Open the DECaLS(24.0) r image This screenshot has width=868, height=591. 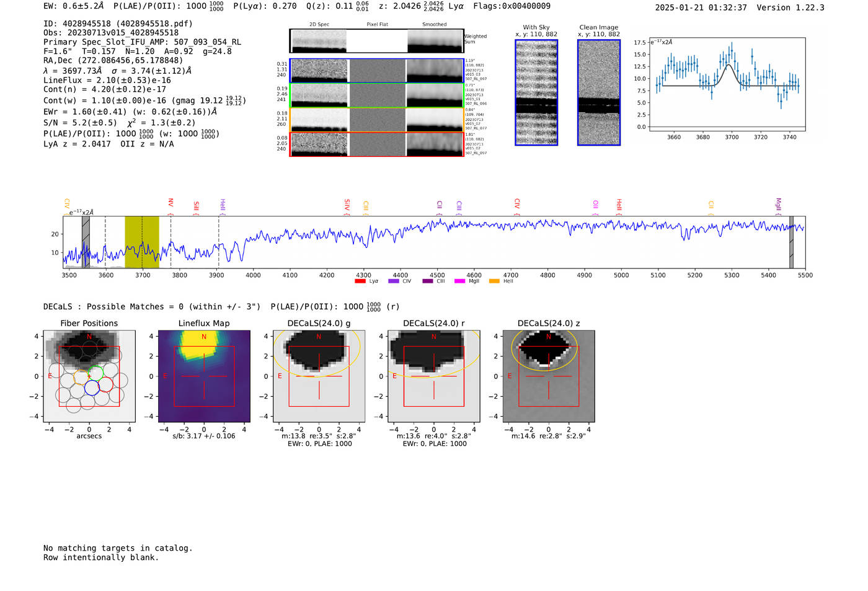(433, 376)
